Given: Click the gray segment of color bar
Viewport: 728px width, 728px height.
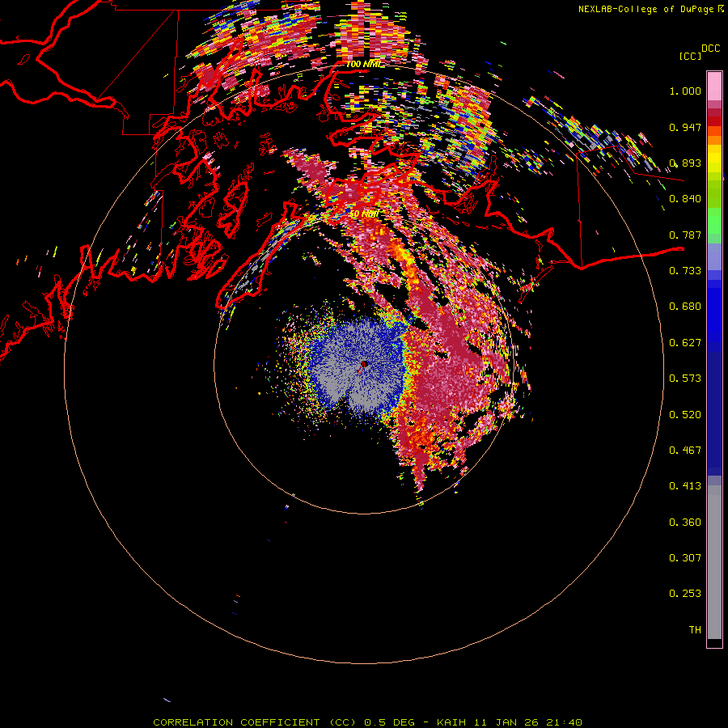Looking at the screenshot, I should point(714,562).
